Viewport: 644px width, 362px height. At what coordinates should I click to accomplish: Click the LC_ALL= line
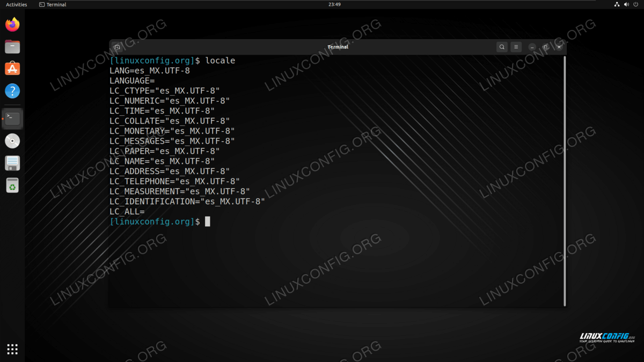127,212
